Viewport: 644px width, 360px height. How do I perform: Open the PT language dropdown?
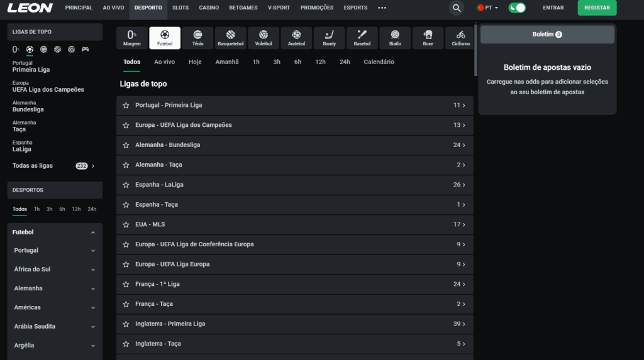[487, 8]
